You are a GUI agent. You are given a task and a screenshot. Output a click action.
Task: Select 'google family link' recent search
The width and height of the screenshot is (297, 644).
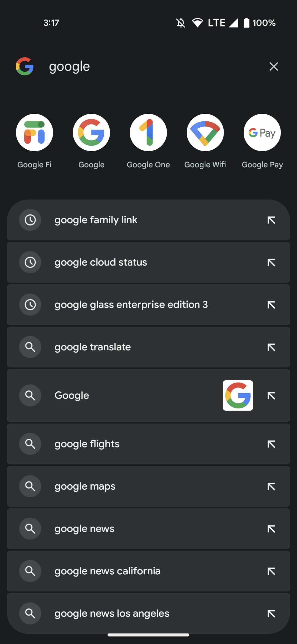(96, 220)
